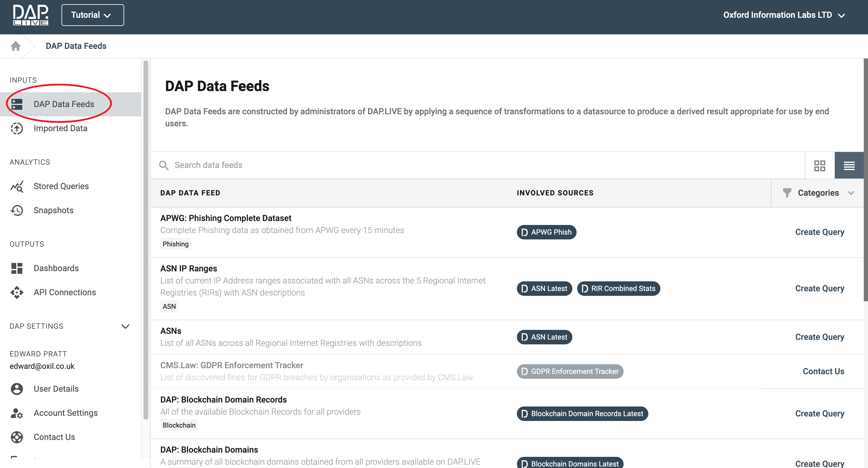Click the DAP Live logo
Screen dimensions: 868x468
coord(30,15)
